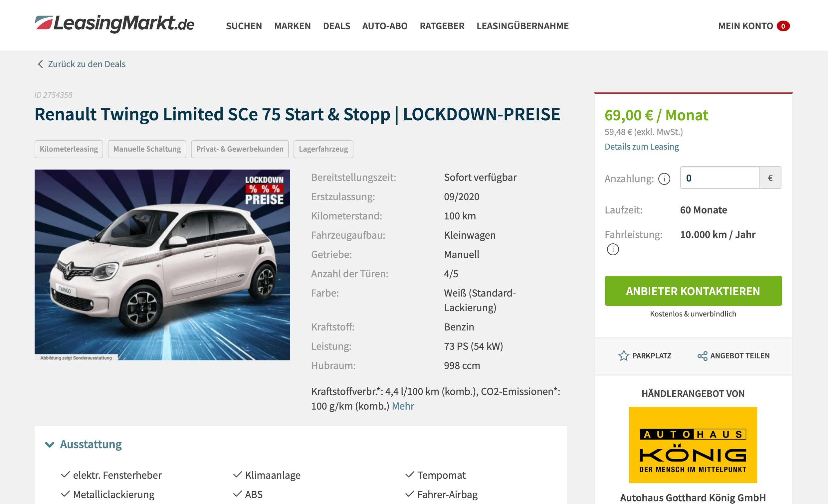Click the Anzahlung info icon
The width and height of the screenshot is (828, 504).
[x=664, y=179]
